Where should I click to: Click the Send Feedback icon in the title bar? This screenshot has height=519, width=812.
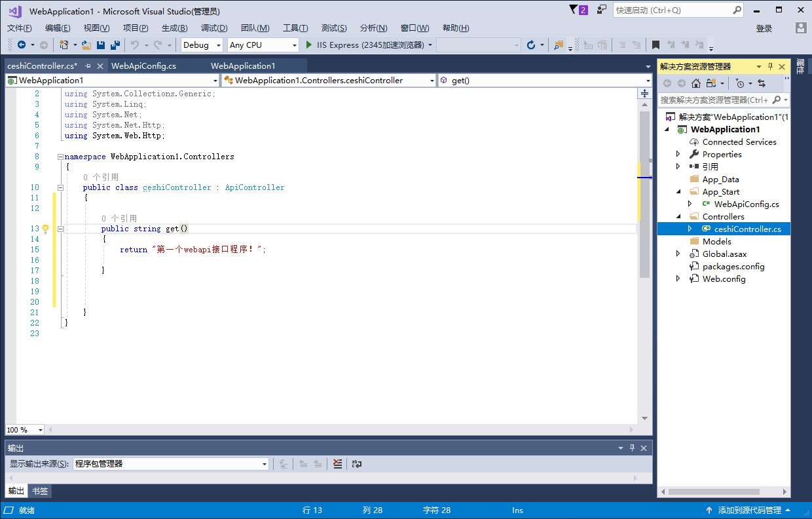(600, 10)
